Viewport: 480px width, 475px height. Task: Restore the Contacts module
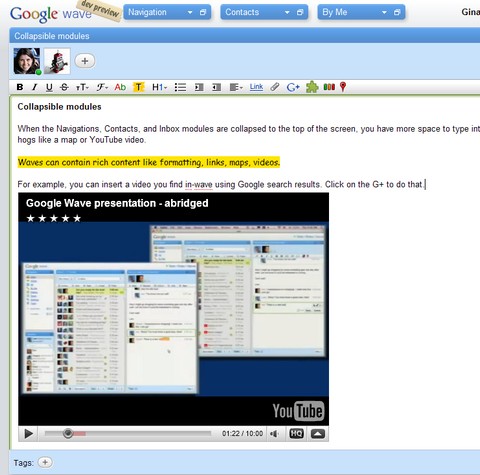tap(300, 12)
